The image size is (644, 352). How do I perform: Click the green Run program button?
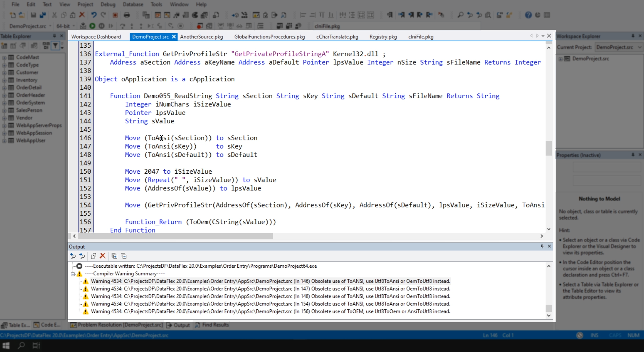click(92, 26)
